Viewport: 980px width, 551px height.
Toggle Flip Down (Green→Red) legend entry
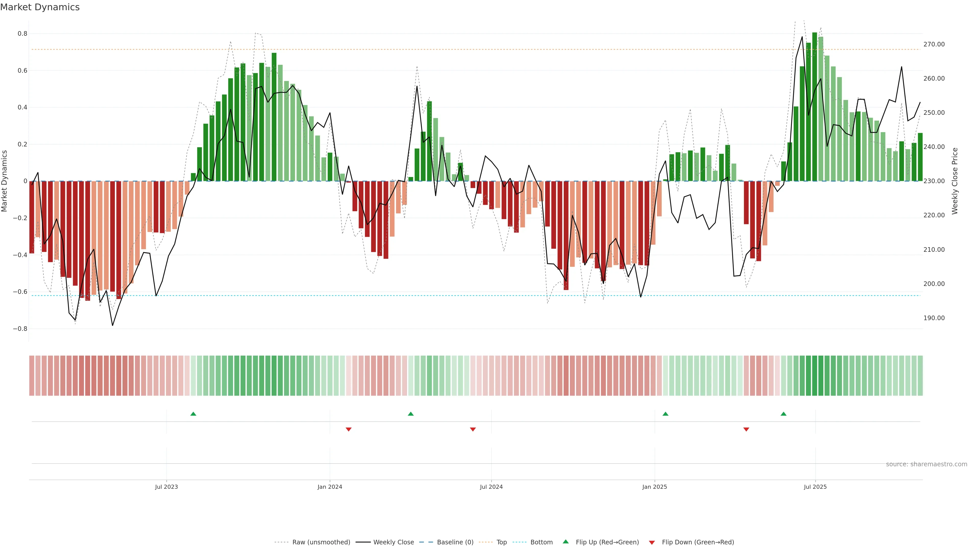click(x=698, y=542)
